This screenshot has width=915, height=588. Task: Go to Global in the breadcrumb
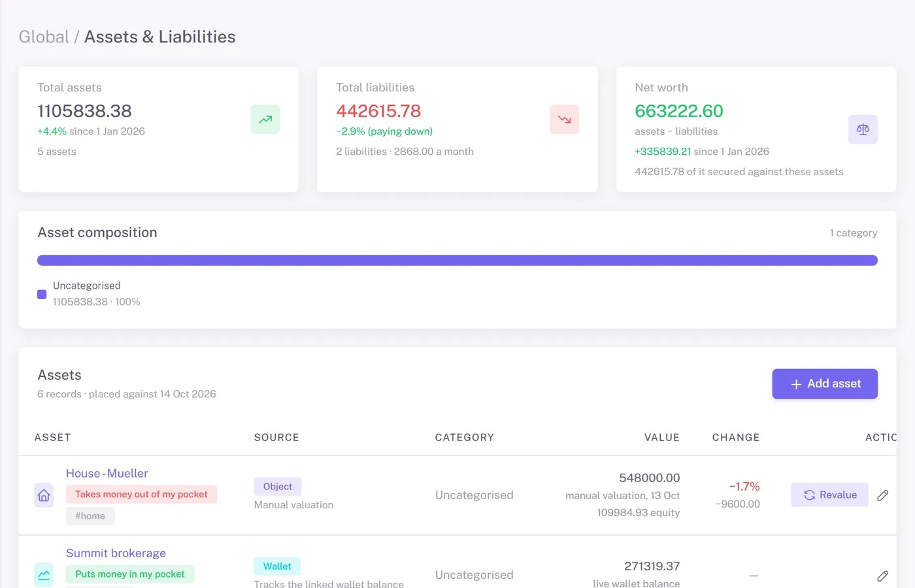tap(44, 37)
